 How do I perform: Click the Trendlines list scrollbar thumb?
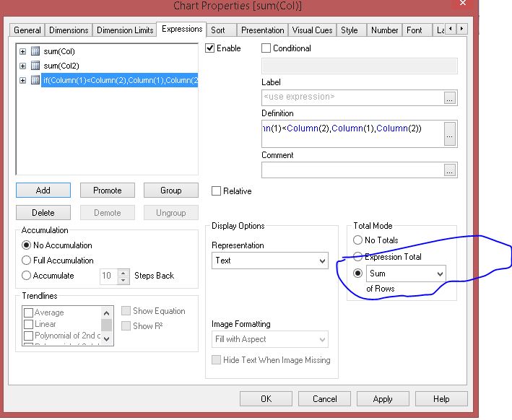[x=106, y=325]
